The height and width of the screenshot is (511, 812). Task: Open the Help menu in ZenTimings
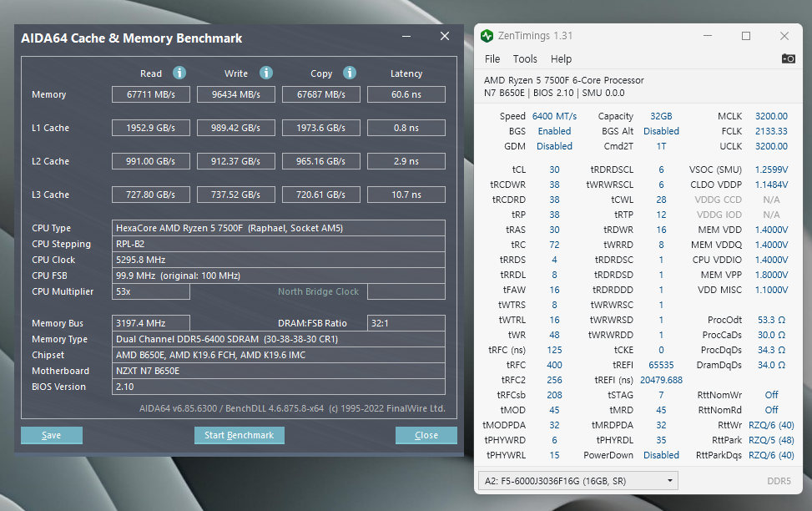point(561,59)
